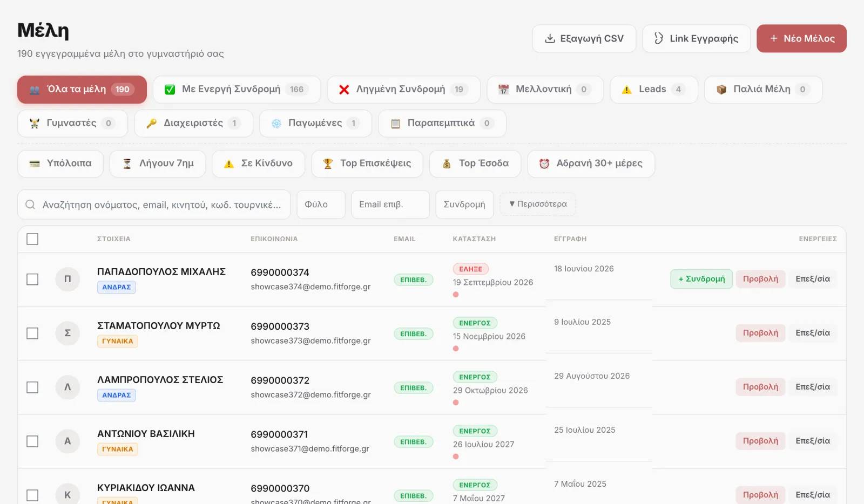
Task: Expand the Περισσότερα filters
Action: click(538, 204)
